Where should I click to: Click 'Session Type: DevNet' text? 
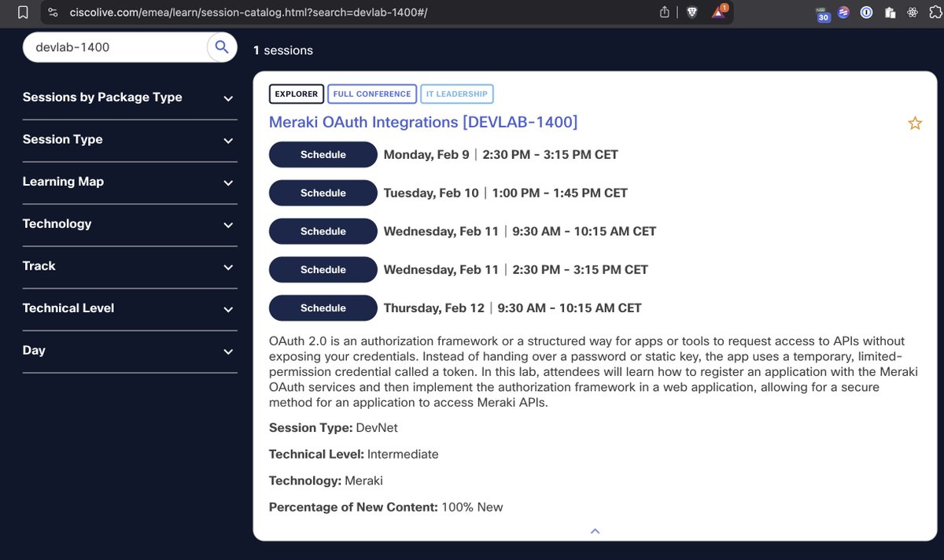pos(334,428)
